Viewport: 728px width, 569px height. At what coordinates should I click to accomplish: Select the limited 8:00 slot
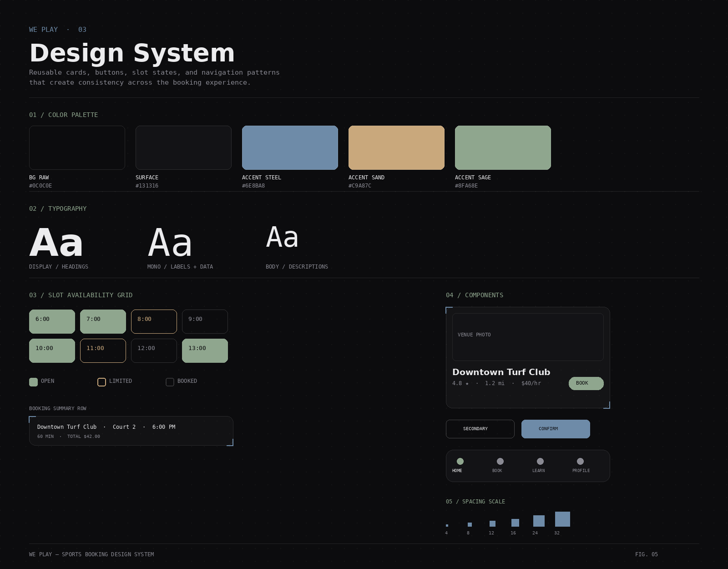click(x=154, y=321)
